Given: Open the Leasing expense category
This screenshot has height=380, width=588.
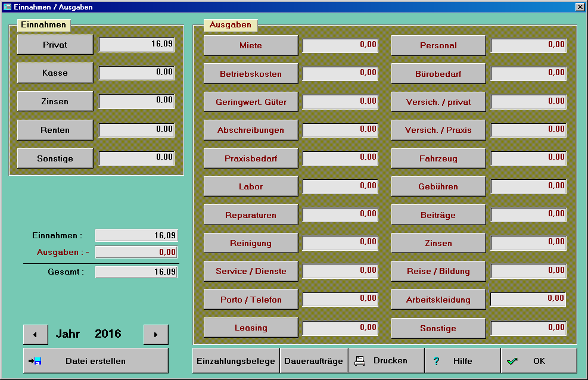Looking at the screenshot, I should (x=250, y=328).
